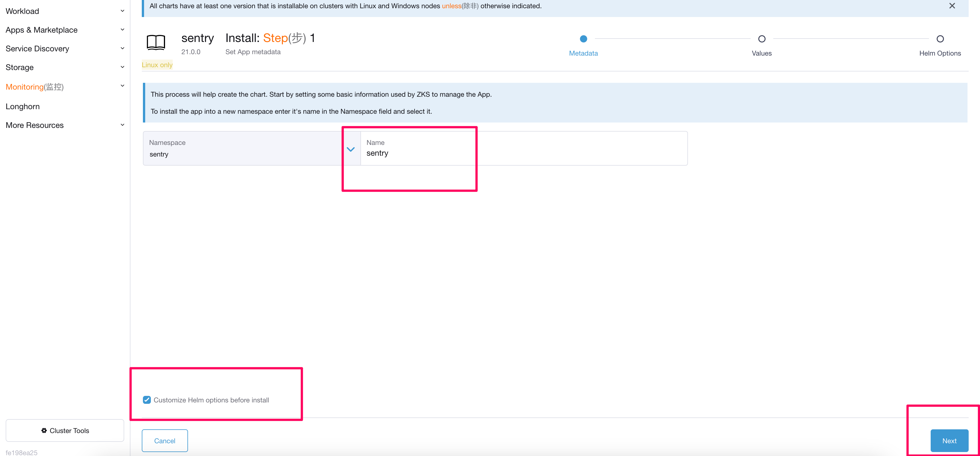Select Workload menu label
The height and width of the screenshot is (456, 980).
(22, 11)
